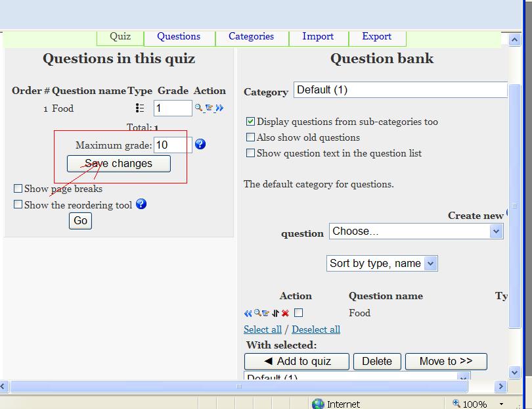The image size is (532, 409).
Task: Click the move icon in the question bank row
Action: point(275,314)
